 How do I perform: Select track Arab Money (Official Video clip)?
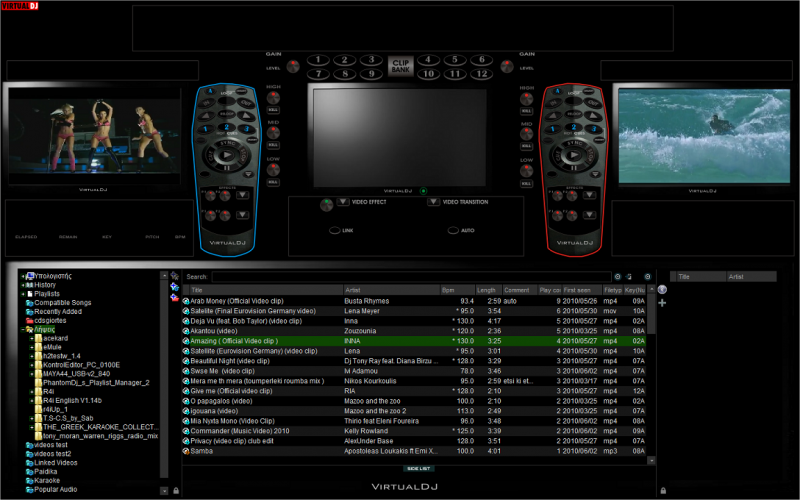coord(414,301)
